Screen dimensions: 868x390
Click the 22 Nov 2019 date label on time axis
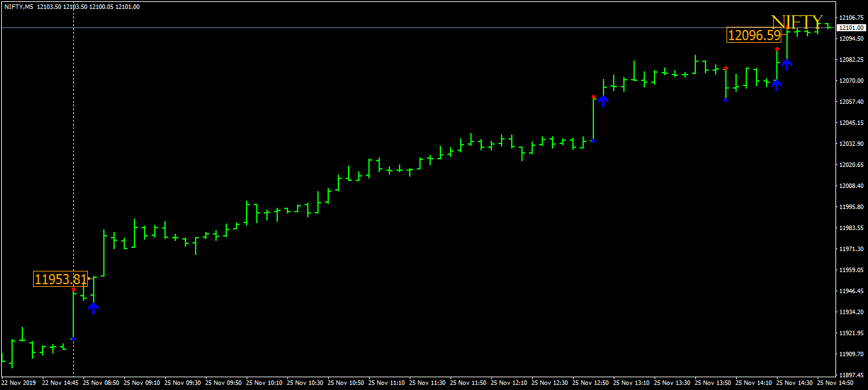[x=19, y=384]
